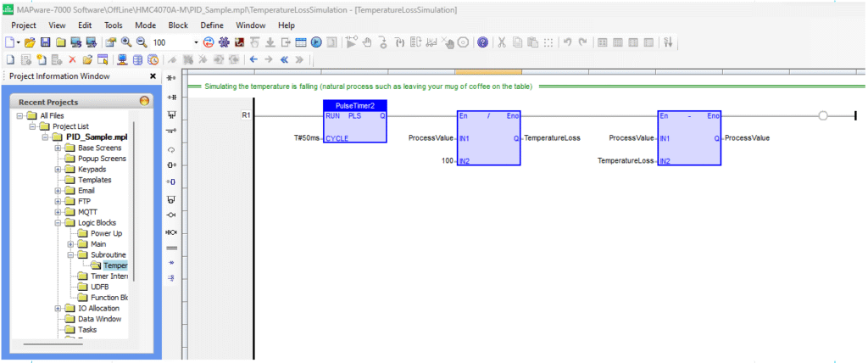Expand the Base Screens tree node

tap(58, 148)
